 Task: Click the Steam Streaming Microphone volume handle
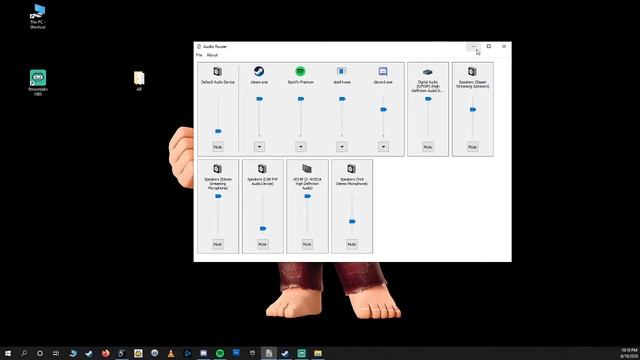218,196
